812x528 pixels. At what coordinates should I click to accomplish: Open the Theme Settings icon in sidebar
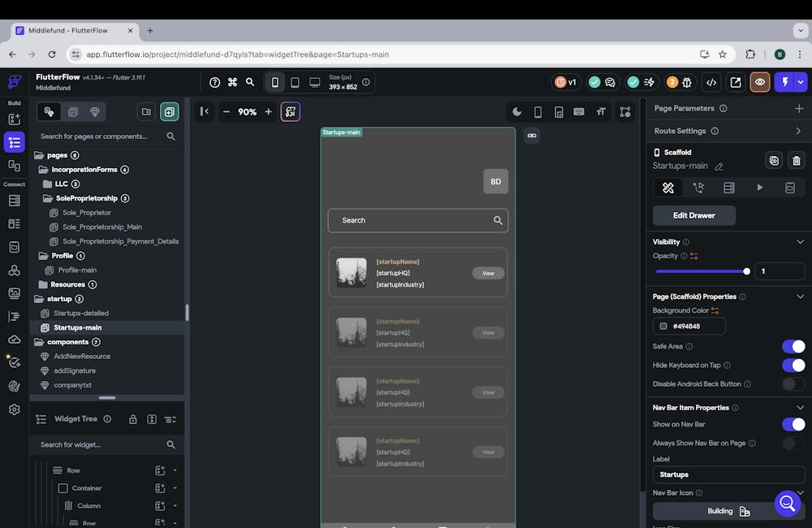pyautogui.click(x=14, y=386)
